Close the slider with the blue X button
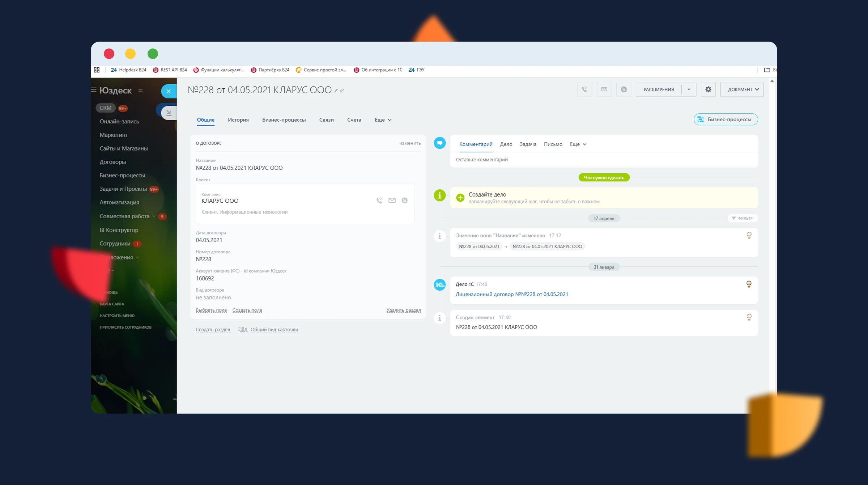 (169, 91)
